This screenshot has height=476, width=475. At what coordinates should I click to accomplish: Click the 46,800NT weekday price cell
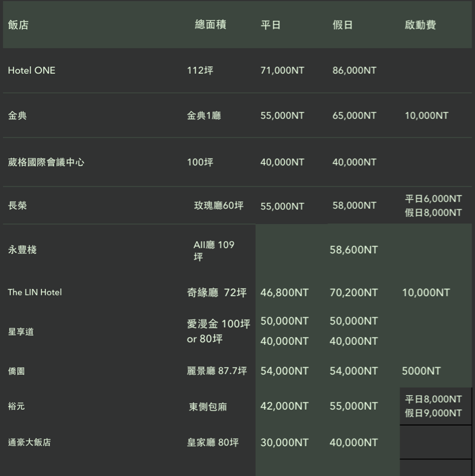(x=284, y=293)
